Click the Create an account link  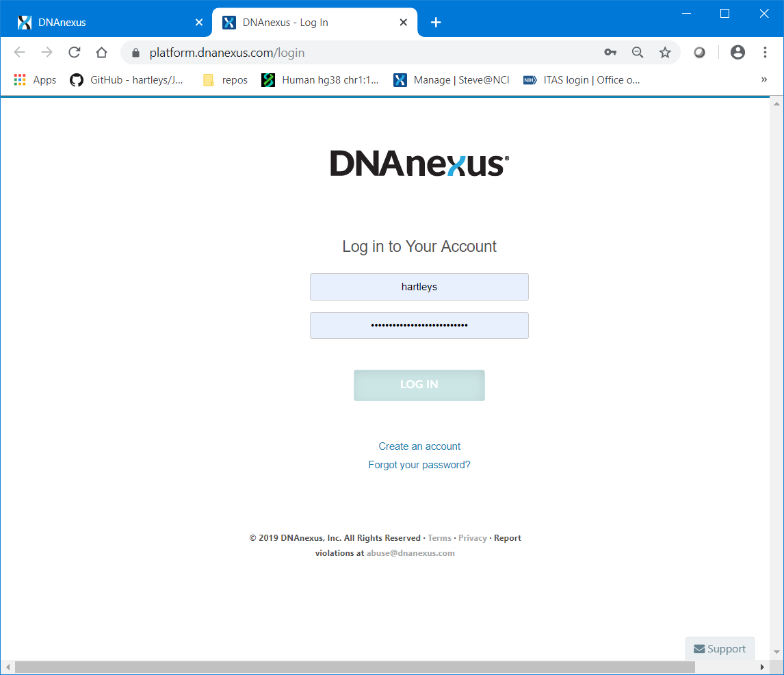click(419, 446)
